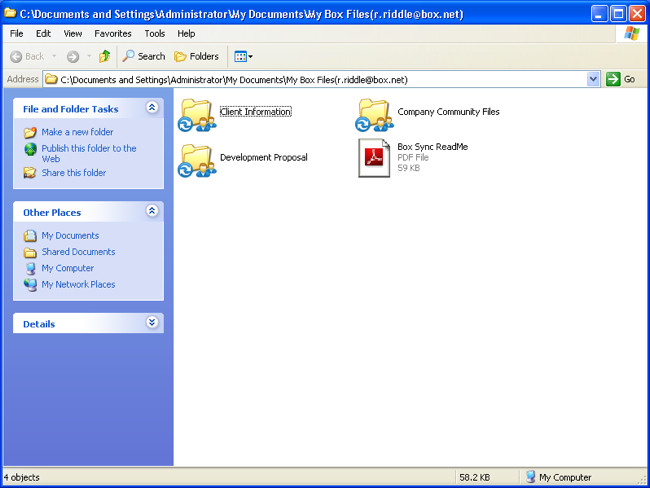Maximize the explorer window
This screenshot has height=488, width=650.
(618, 14)
